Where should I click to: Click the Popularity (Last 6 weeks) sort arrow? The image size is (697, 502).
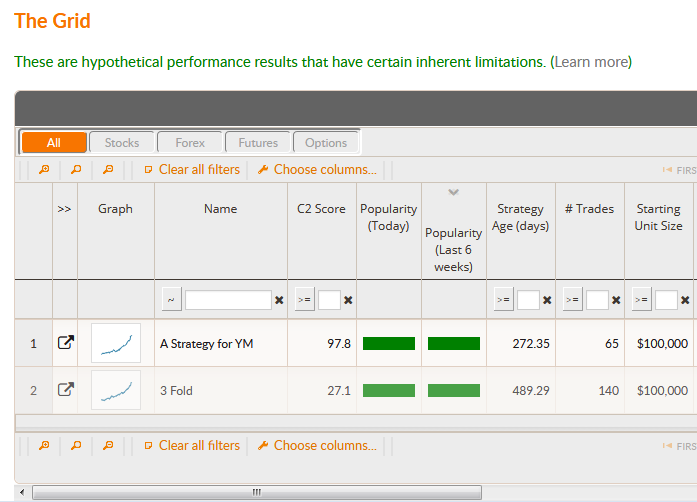pyautogui.click(x=453, y=192)
